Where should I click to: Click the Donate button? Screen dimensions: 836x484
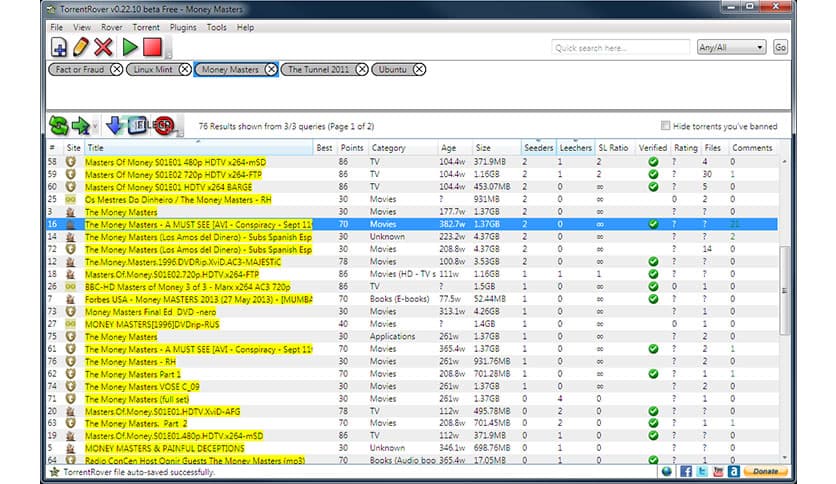pyautogui.click(x=765, y=471)
